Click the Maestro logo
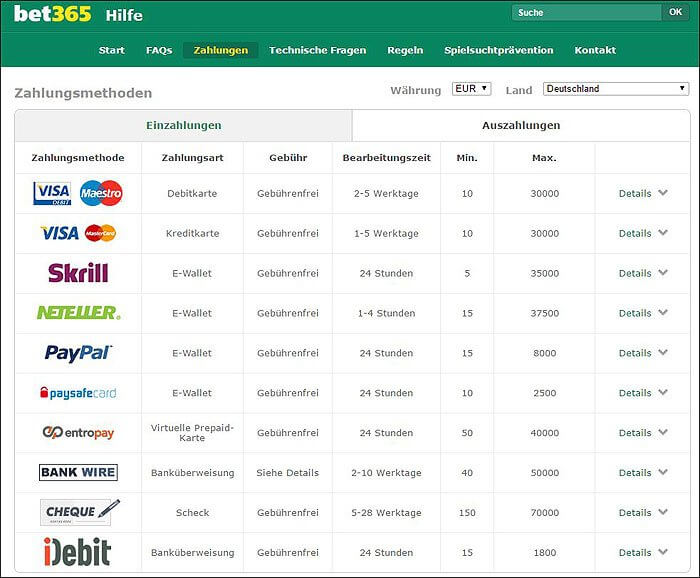The image size is (700, 578). 101,193
